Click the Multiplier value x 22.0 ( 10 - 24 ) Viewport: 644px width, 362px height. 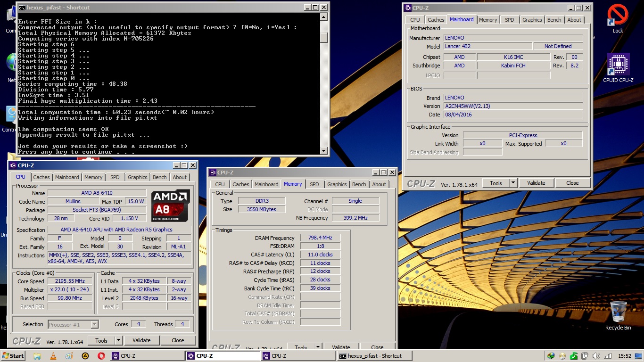click(70, 290)
